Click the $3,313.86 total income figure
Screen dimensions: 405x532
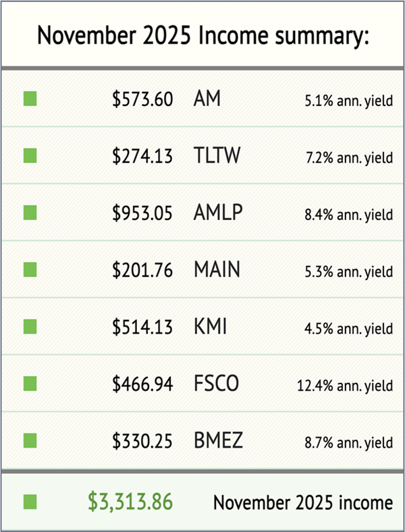[130, 502]
